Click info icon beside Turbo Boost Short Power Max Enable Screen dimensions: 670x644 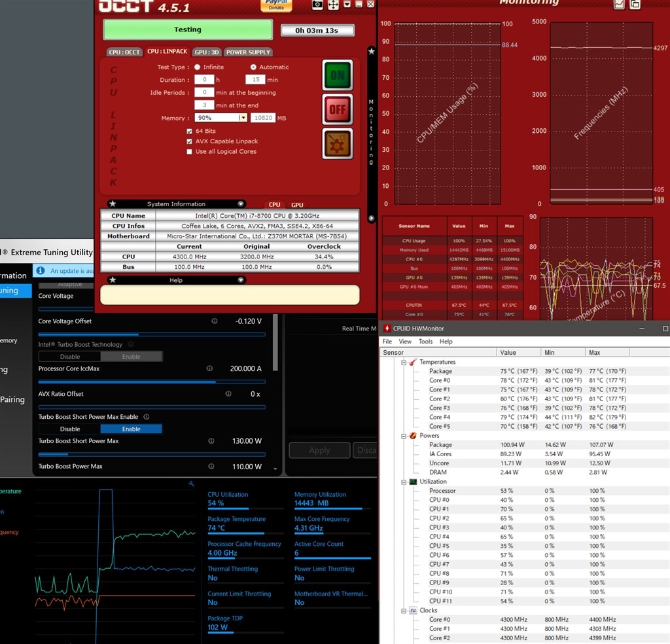pos(147,417)
